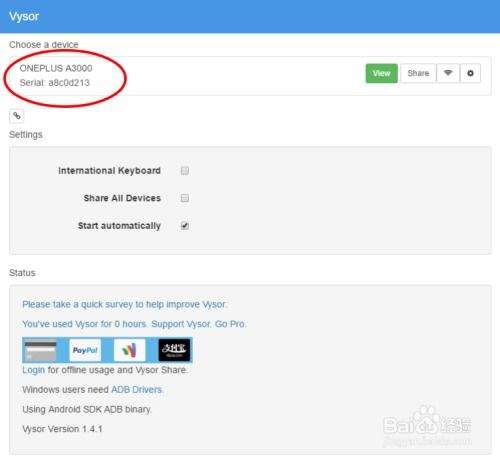Enable International Keyboard checkbox
This screenshot has height=459, width=500.
(x=185, y=171)
